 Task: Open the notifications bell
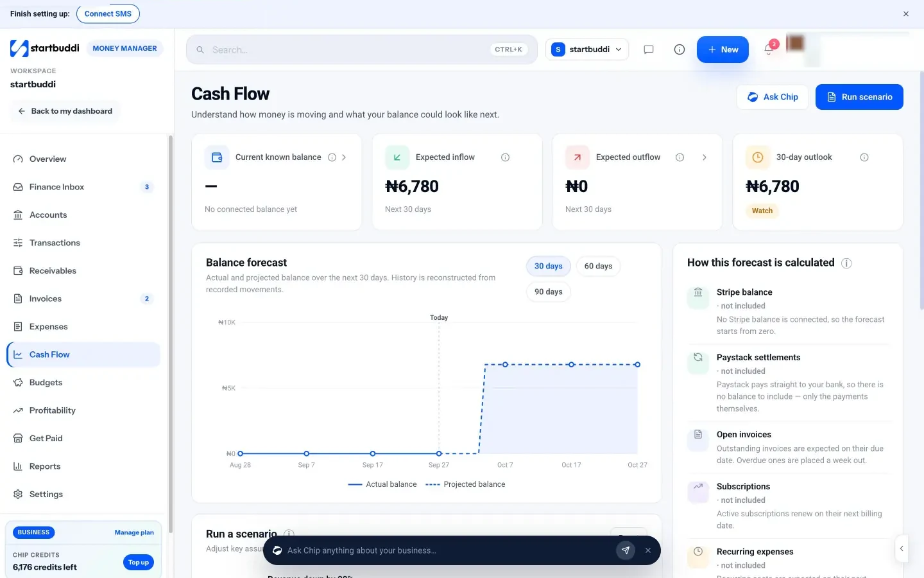pyautogui.click(x=769, y=49)
